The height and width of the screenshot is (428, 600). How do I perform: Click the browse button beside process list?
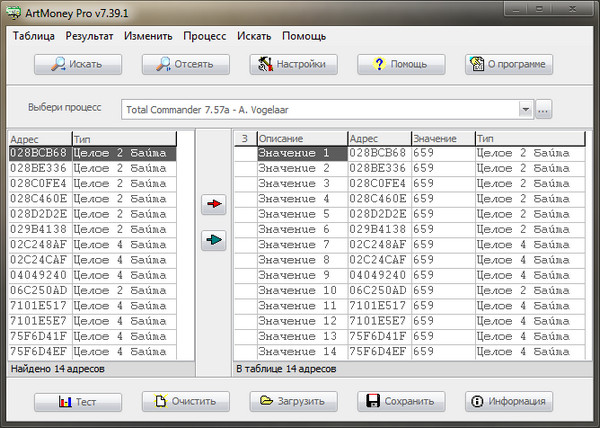tap(544, 109)
